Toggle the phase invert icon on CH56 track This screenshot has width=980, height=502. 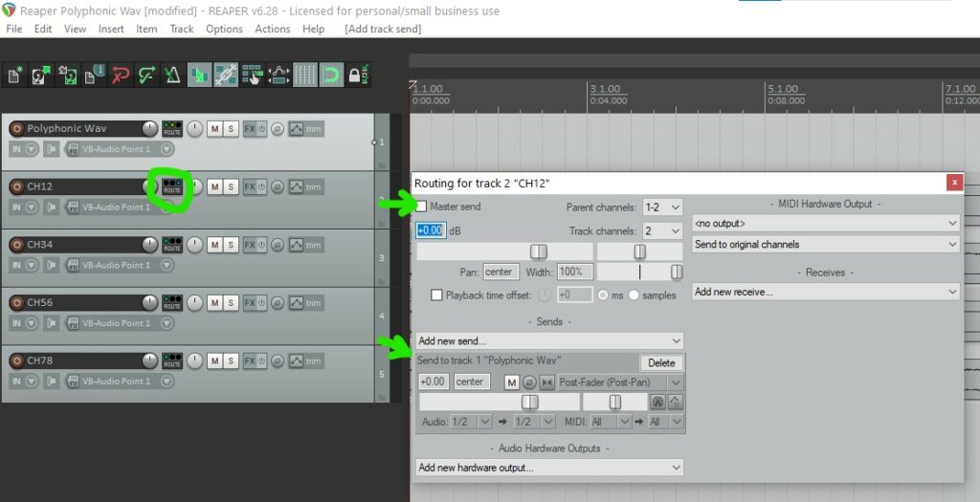[278, 303]
